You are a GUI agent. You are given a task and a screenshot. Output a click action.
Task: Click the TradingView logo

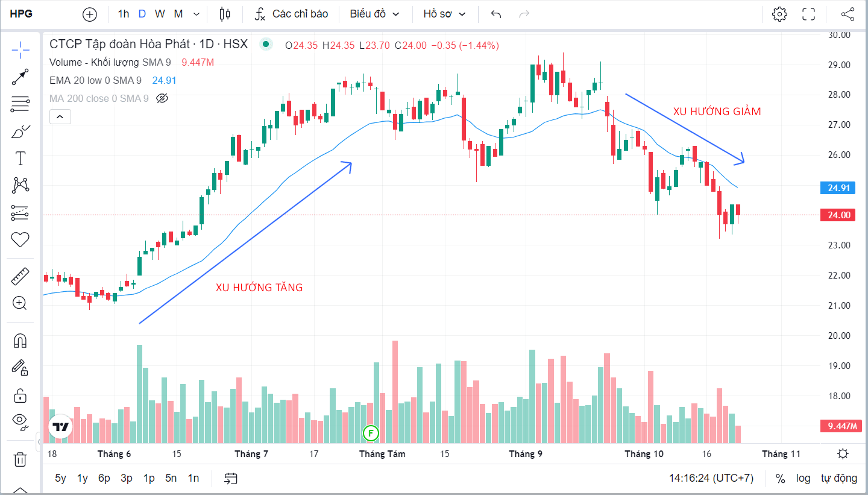[60, 427]
